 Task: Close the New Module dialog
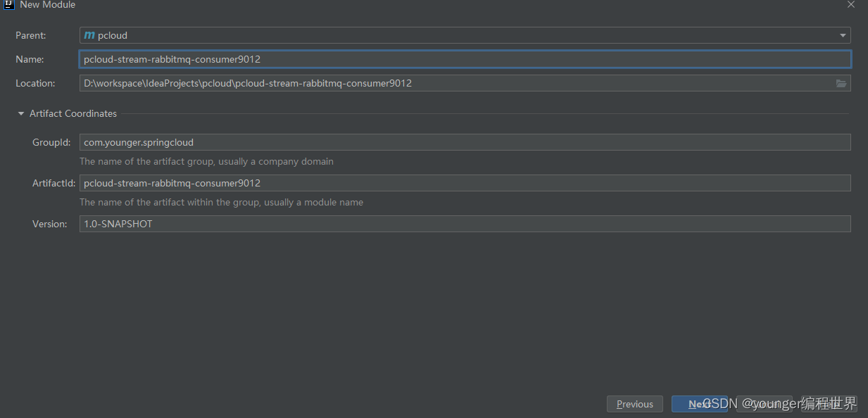click(850, 4)
